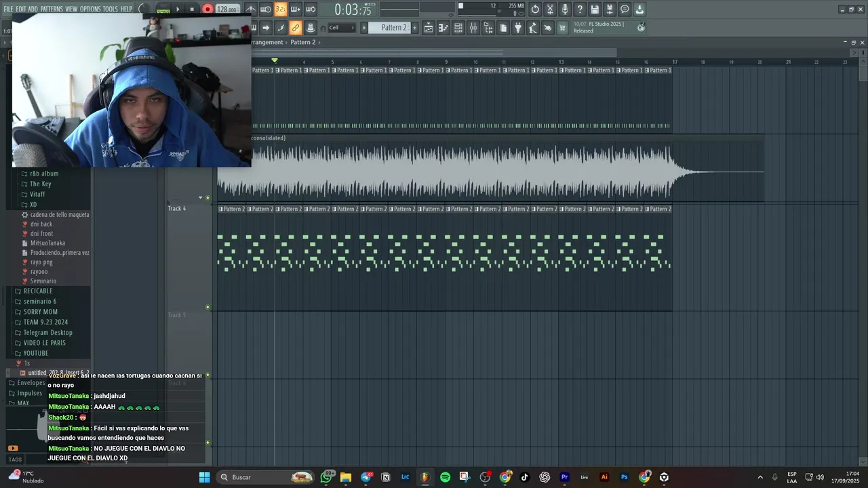Expand the SORRY MOM folder
The height and width of the screenshot is (488, 868).
41,312
